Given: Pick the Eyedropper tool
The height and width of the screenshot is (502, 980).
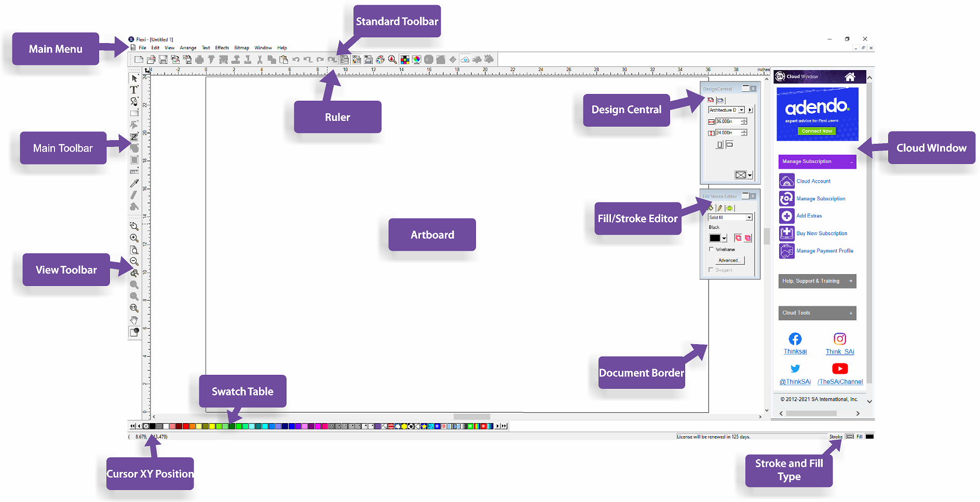Looking at the screenshot, I should pyautogui.click(x=134, y=183).
